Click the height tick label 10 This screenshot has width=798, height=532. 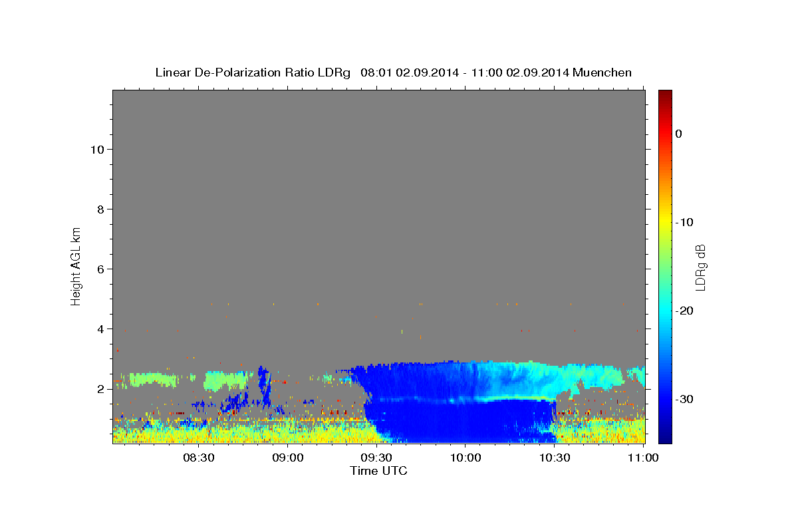point(96,149)
